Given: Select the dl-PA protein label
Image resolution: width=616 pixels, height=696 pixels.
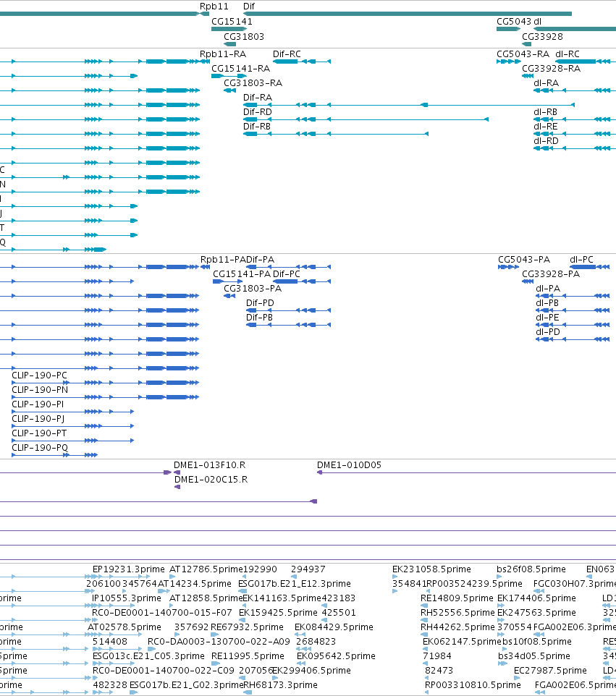Looking at the screenshot, I should [548, 289].
